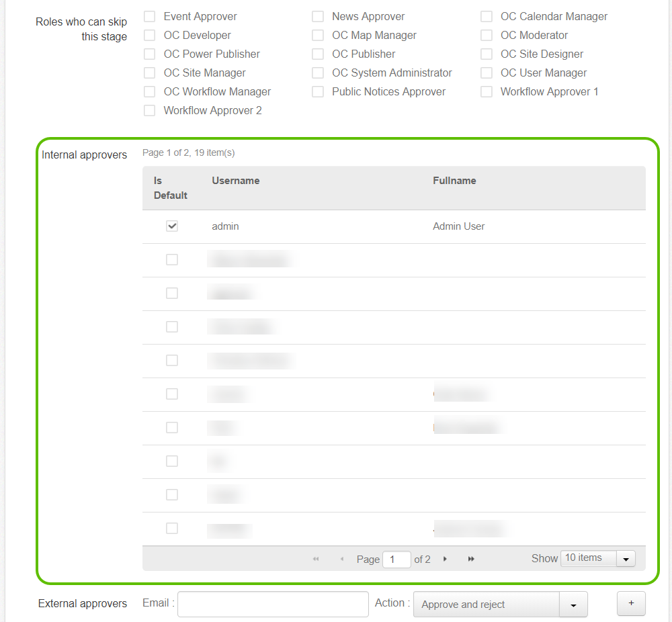Uncheck admin's Is Default checkbox
This screenshot has width=672, height=622.
pyautogui.click(x=172, y=226)
